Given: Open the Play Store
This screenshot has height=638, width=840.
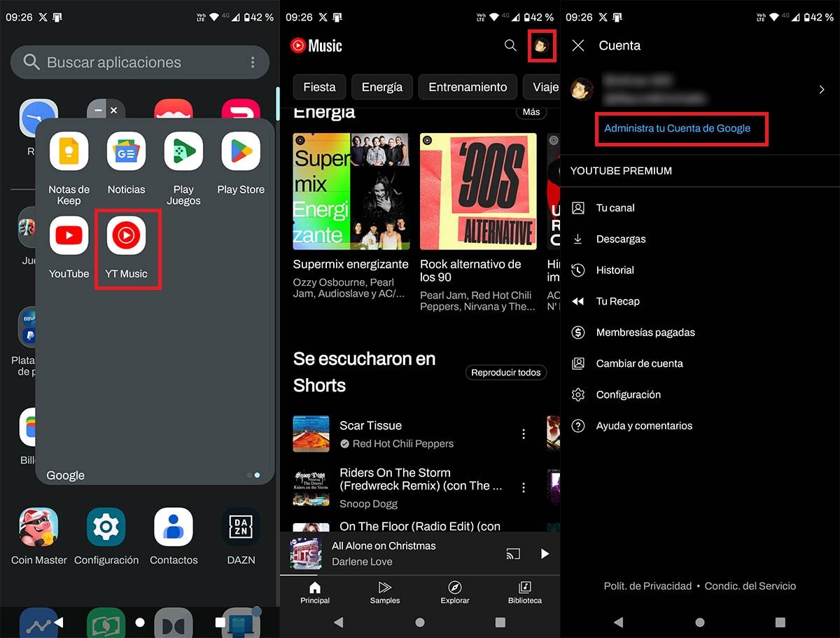Looking at the screenshot, I should pyautogui.click(x=240, y=151).
